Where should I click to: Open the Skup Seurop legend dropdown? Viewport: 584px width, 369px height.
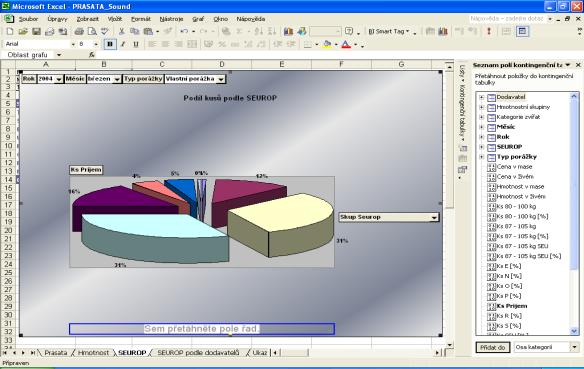click(x=434, y=217)
